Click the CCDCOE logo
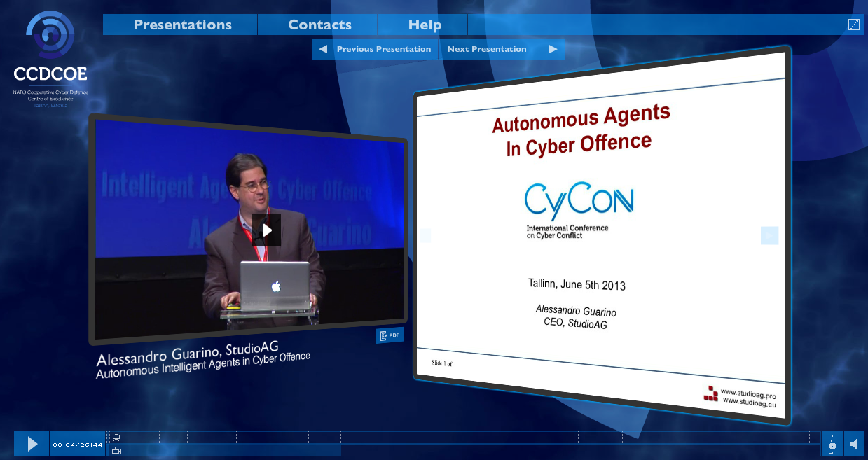This screenshot has height=460, width=868. [x=50, y=59]
